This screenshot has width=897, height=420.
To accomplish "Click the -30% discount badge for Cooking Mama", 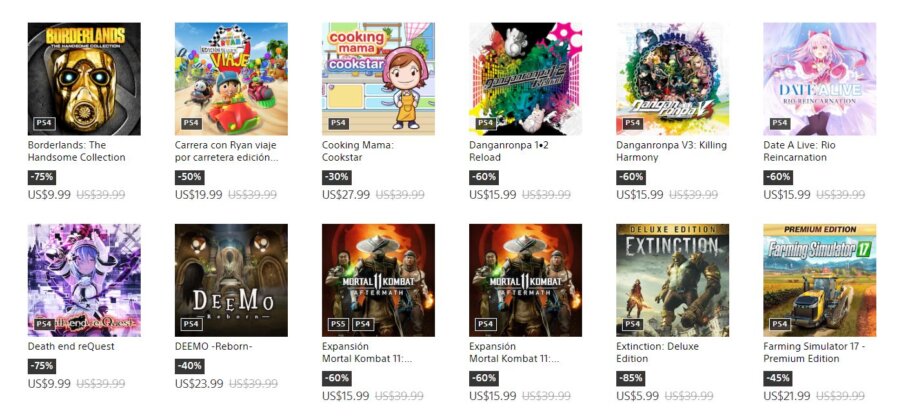I will click(337, 177).
